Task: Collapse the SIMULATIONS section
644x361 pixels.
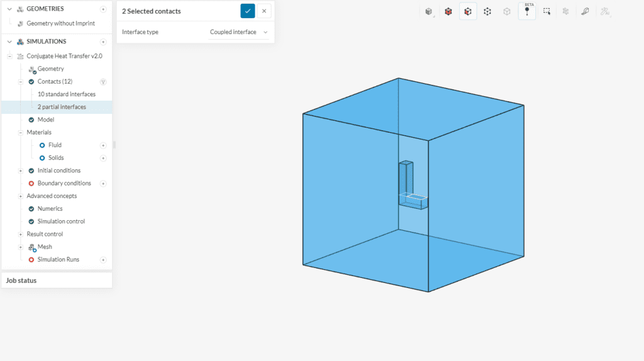Action: click(x=9, y=42)
